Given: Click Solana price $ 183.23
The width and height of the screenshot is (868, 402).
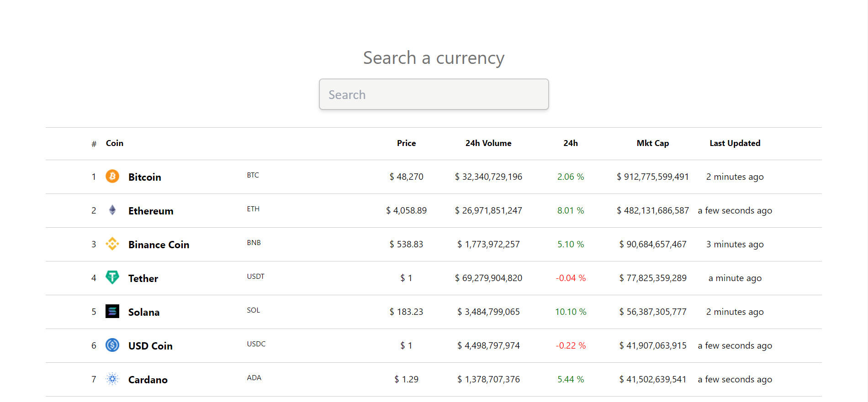Looking at the screenshot, I should [x=406, y=312].
